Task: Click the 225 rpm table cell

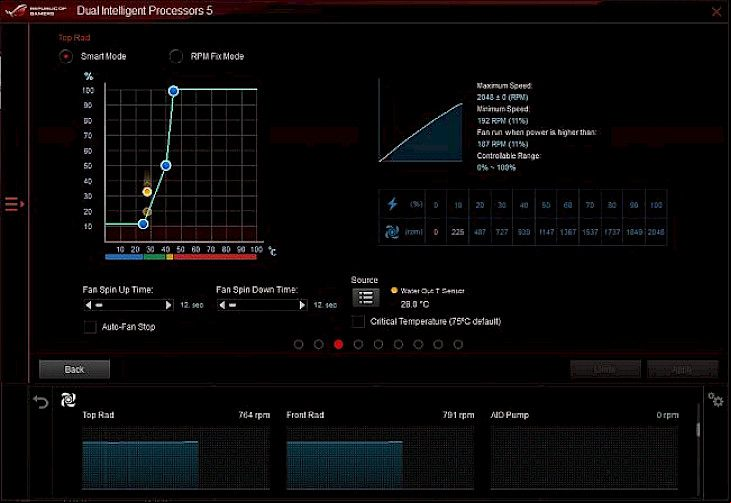Action: pyautogui.click(x=458, y=232)
